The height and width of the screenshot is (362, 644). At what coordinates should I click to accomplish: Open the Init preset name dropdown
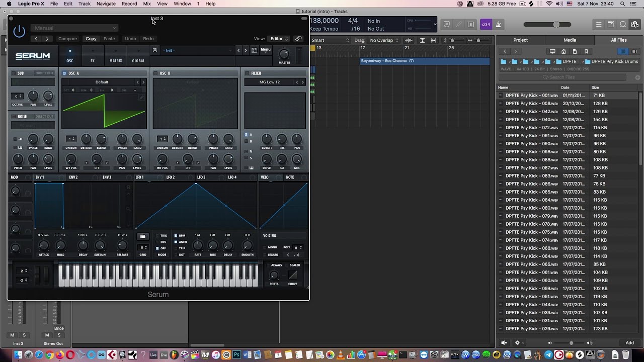click(x=197, y=50)
